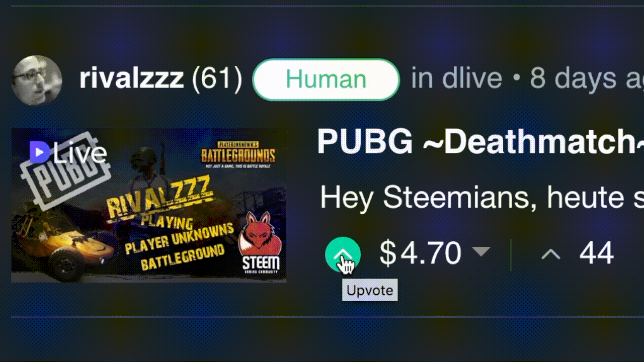Screen dimensions: 644x362
Task: Click the Upvote tooltip label
Action: 370,291
